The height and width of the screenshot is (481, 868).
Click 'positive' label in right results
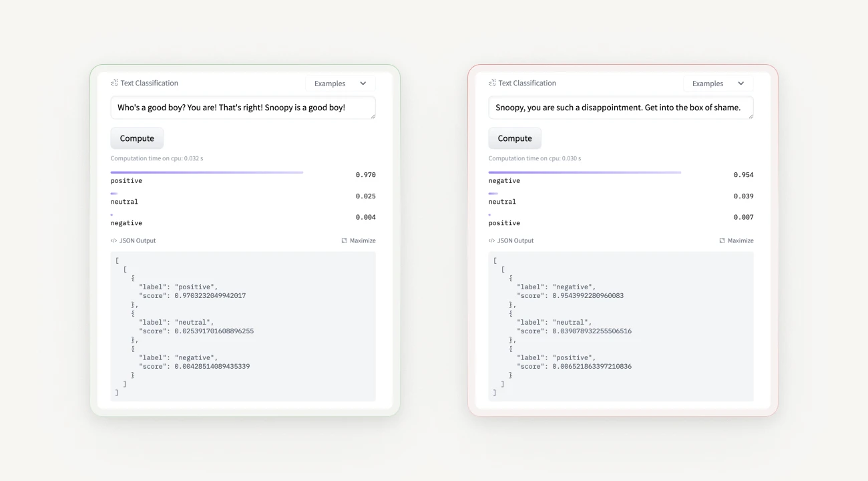pyautogui.click(x=504, y=223)
